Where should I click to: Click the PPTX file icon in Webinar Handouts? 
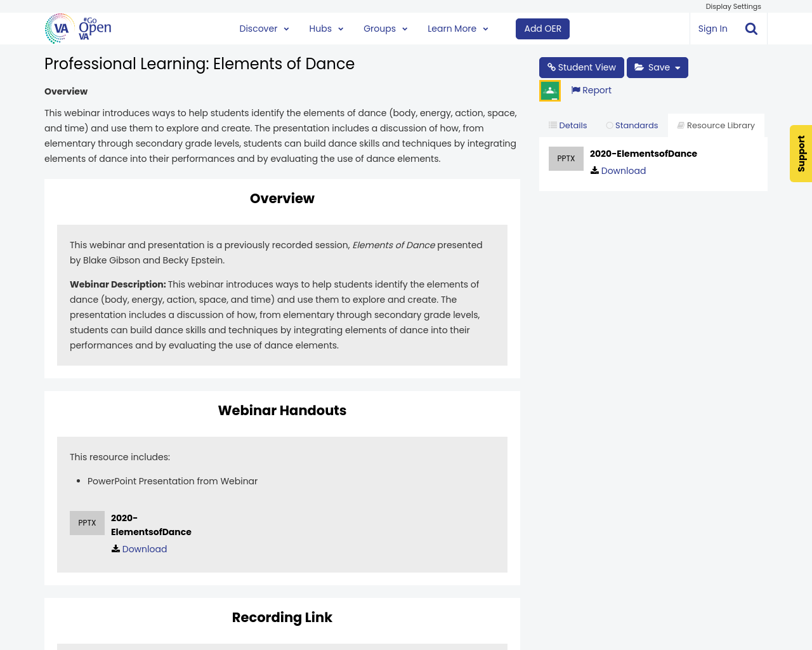[87, 522]
